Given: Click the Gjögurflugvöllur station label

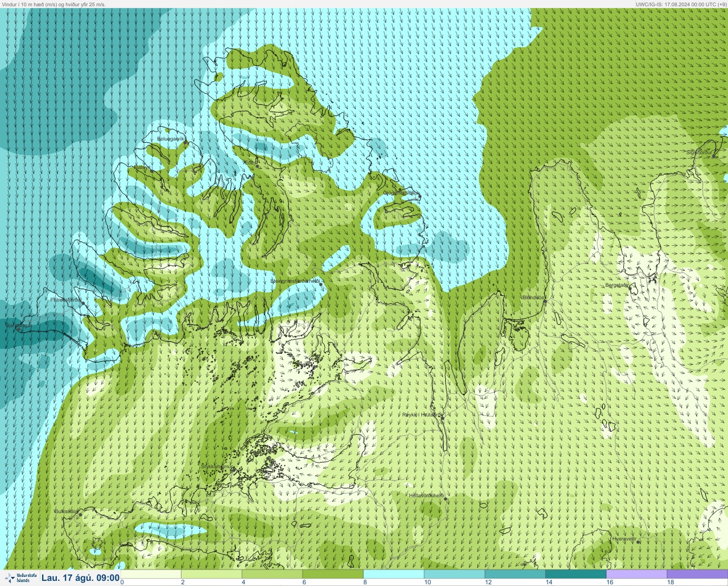Looking at the screenshot, I should [x=401, y=192].
